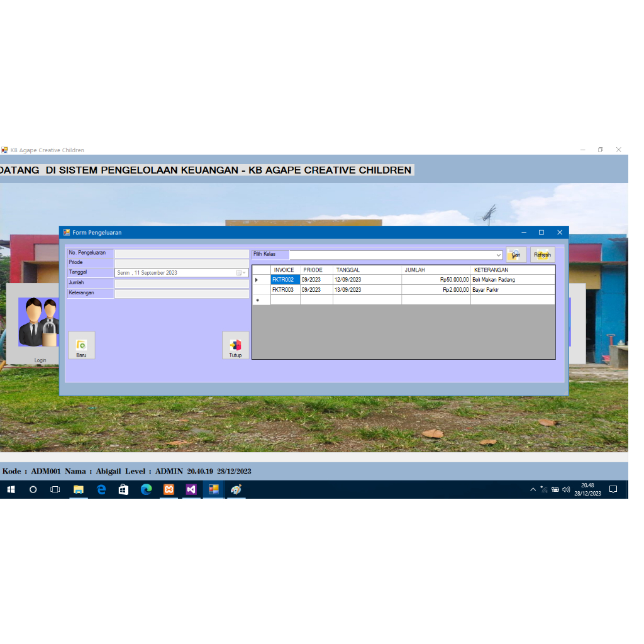The image size is (644, 644).
Task: Select the Rp2.000,00 amount cell
Action: coord(436,290)
